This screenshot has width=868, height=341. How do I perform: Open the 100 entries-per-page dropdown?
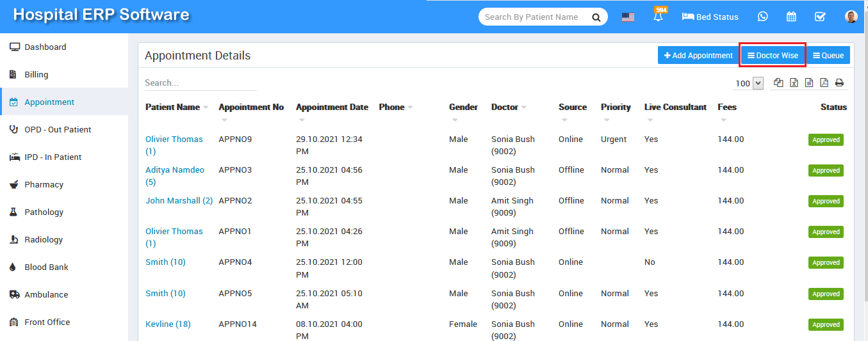point(749,83)
